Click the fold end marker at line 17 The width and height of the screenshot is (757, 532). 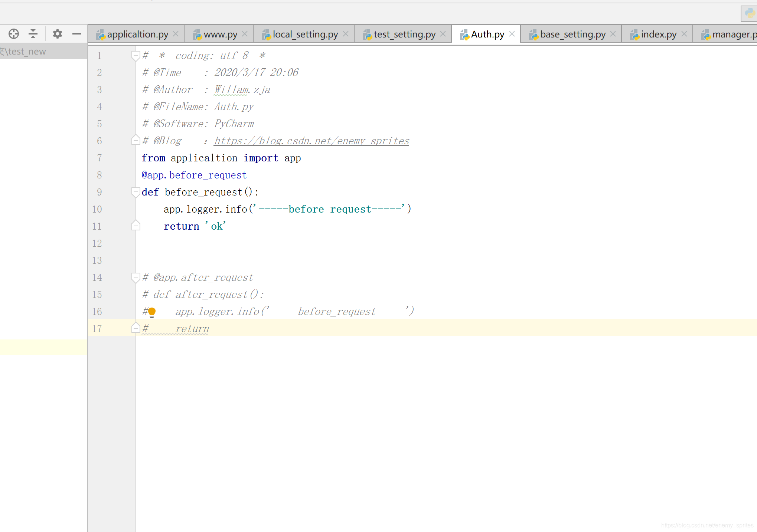(136, 328)
